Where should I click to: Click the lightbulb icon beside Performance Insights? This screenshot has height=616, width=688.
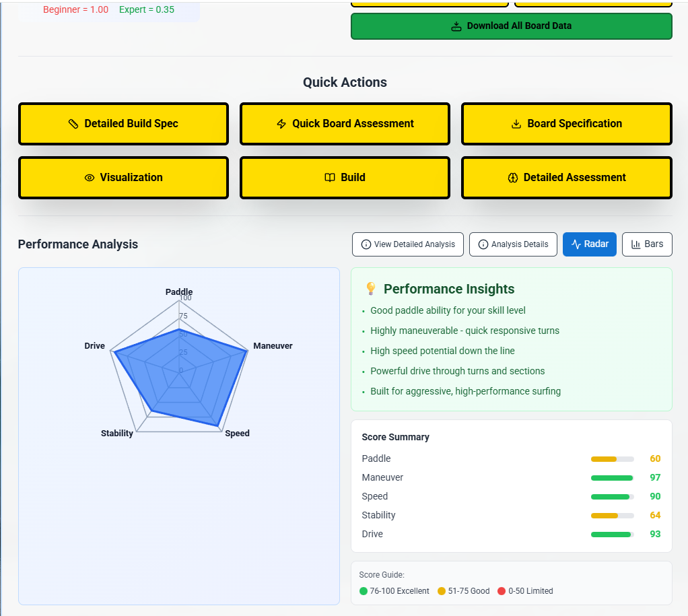click(x=370, y=289)
